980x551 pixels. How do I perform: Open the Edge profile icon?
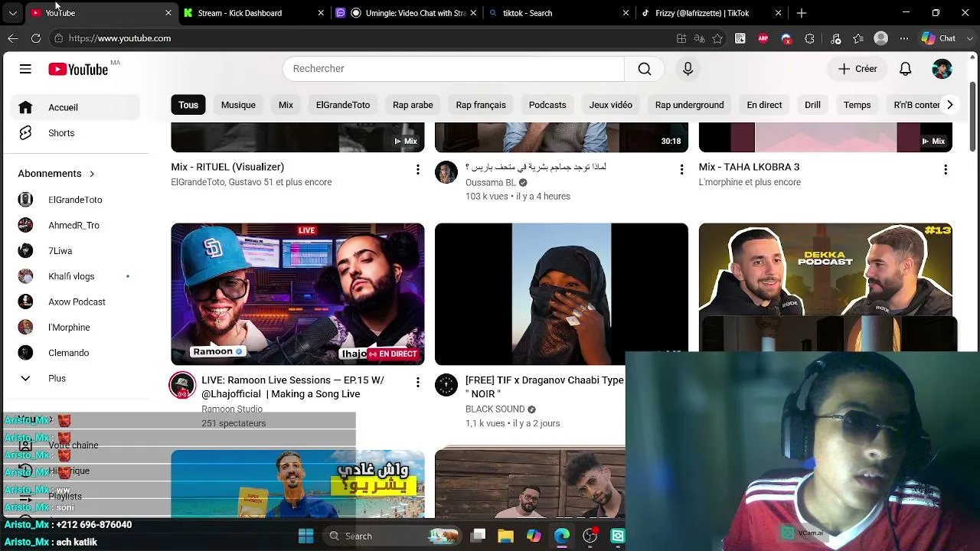881,38
